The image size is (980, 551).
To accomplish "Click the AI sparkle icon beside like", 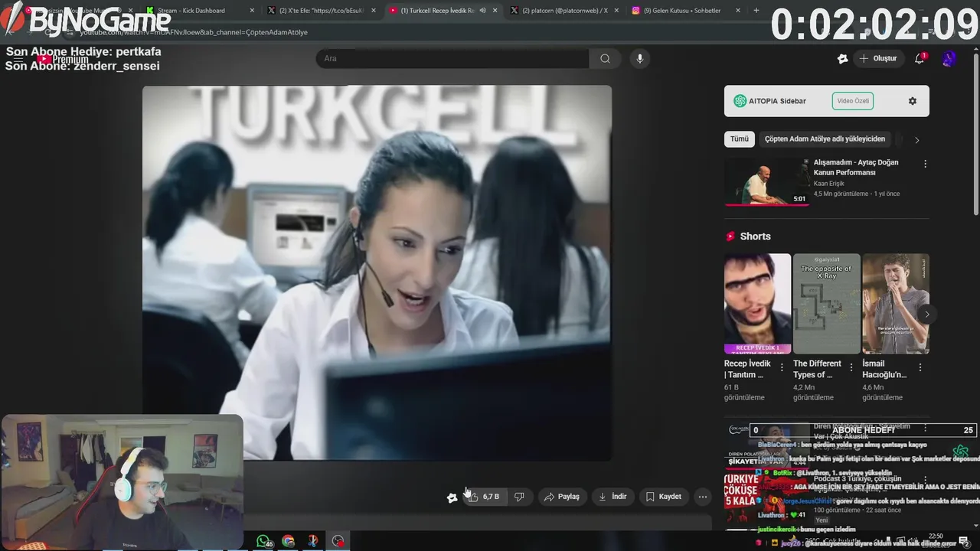I will [x=452, y=497].
